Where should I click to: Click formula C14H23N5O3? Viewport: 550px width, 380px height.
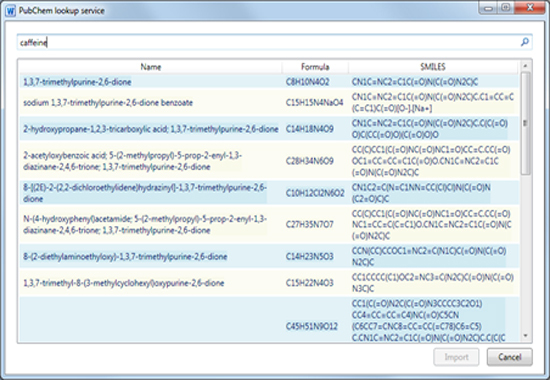click(309, 256)
